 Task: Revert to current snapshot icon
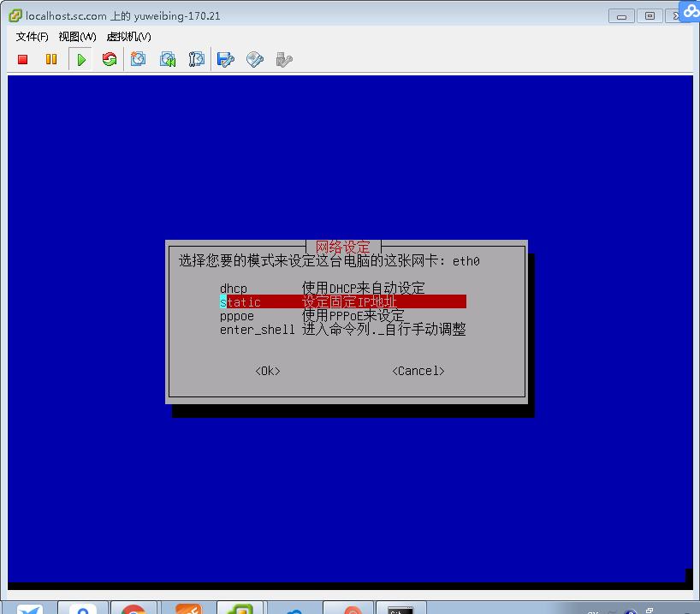click(x=168, y=59)
